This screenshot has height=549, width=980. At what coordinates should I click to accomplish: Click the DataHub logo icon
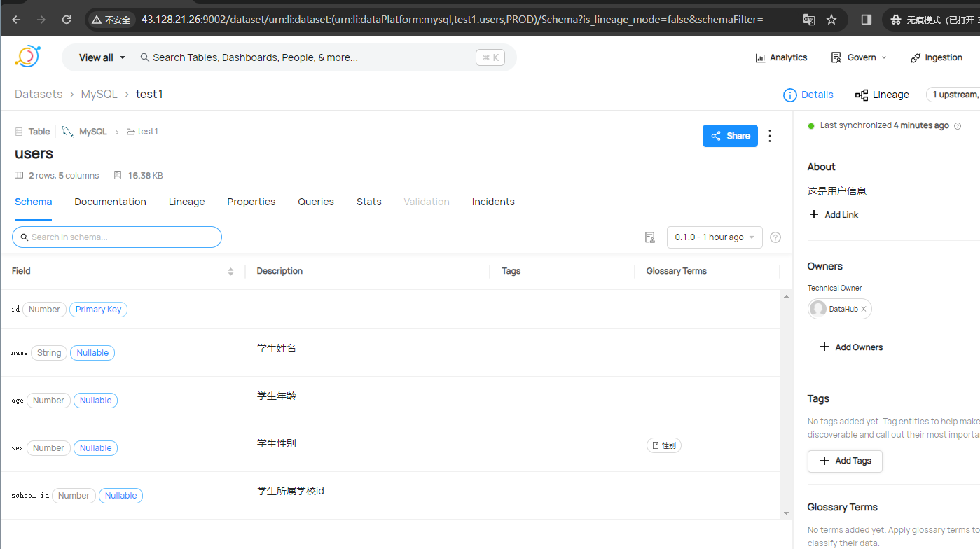[x=27, y=57]
